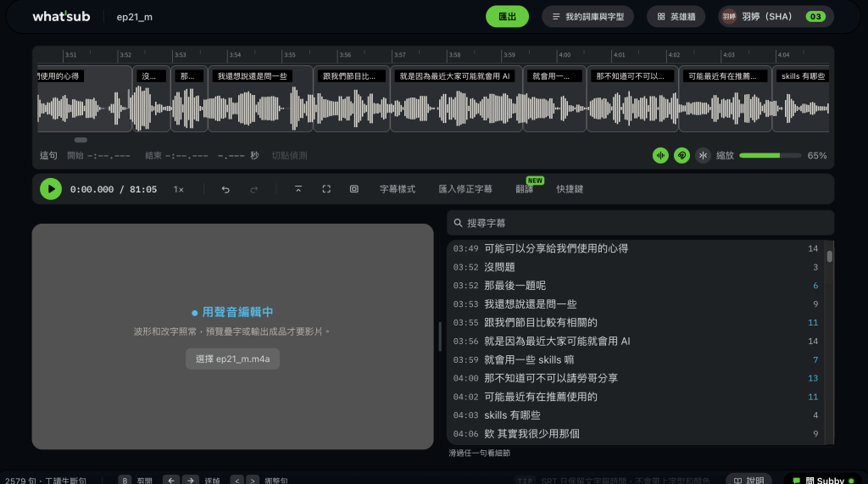Select subtitle row 就是因為最近大家可能就會用 AI

tap(636, 341)
